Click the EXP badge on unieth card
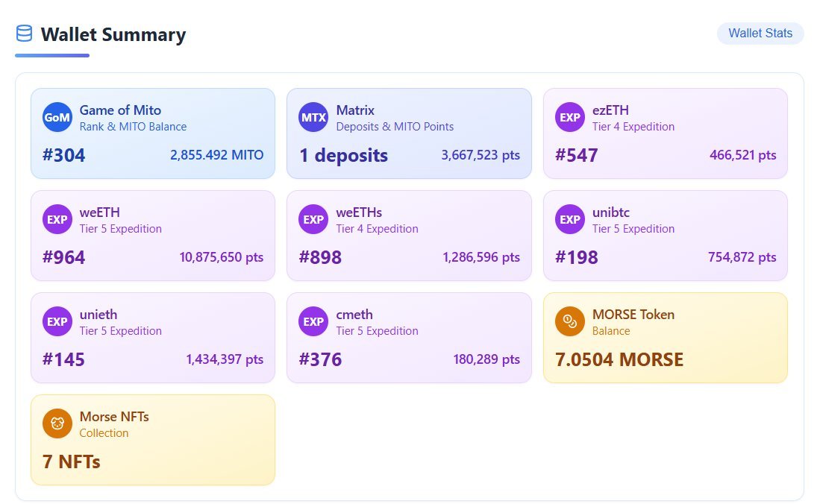 click(57, 321)
